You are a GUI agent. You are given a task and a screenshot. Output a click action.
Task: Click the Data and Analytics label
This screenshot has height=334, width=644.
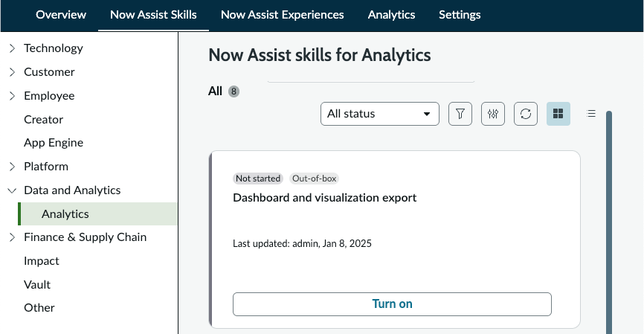(72, 190)
